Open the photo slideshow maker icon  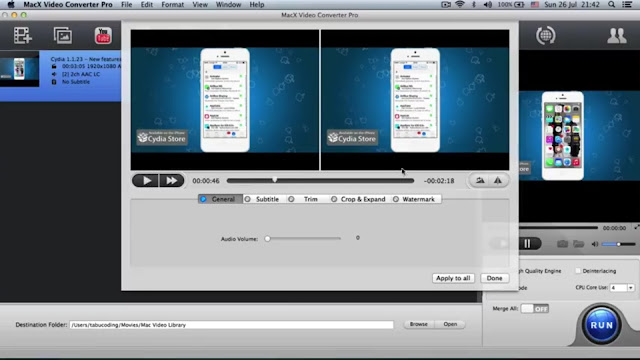62,36
